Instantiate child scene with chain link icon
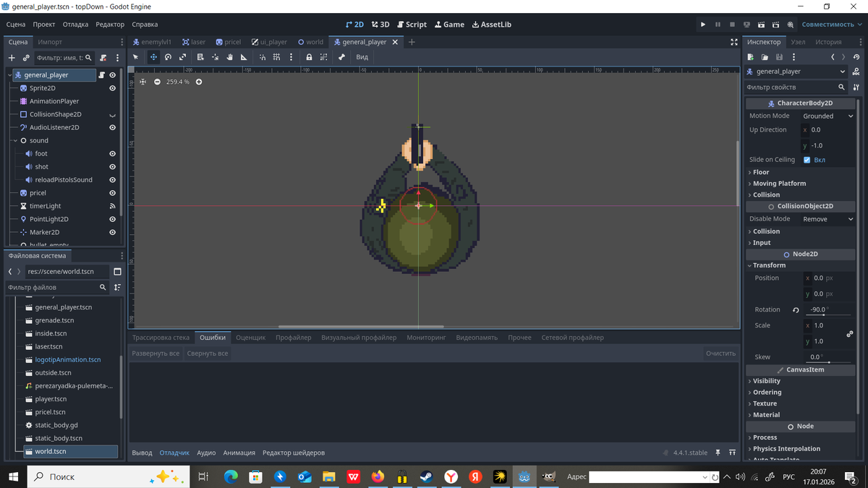 click(26, 58)
